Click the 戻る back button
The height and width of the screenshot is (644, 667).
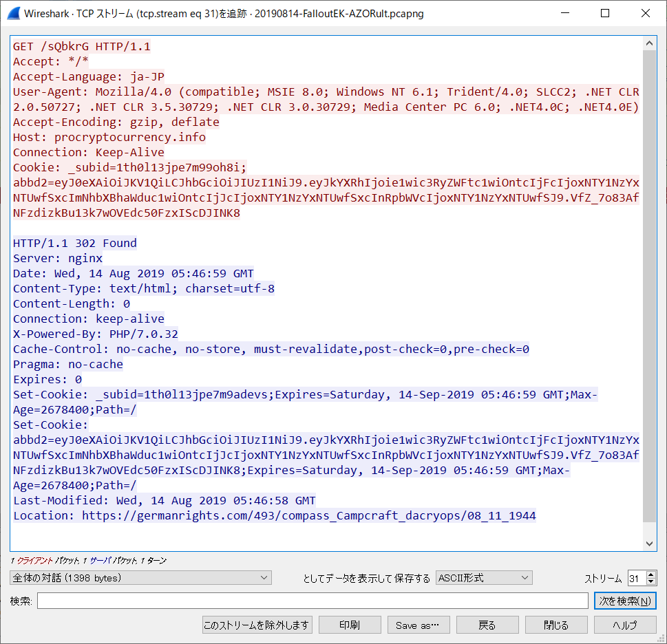487,625
